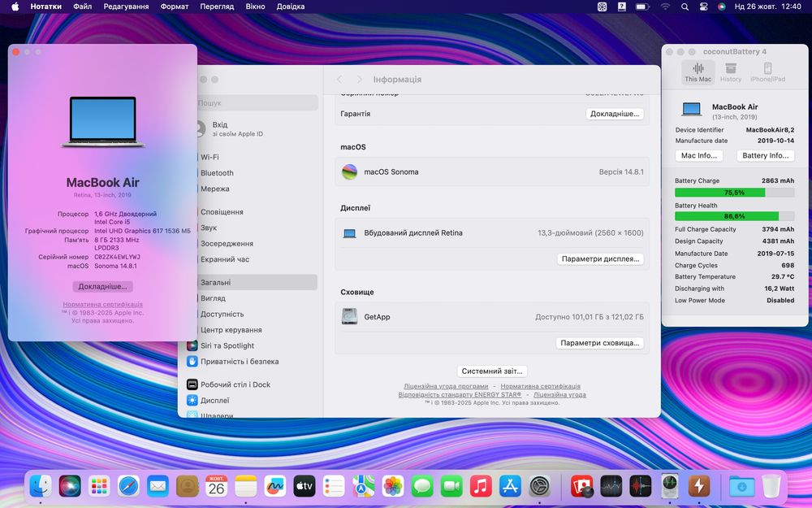Click Нормативна сертифікація link in About window
Image resolution: width=812 pixels, height=508 pixels.
pos(102,304)
